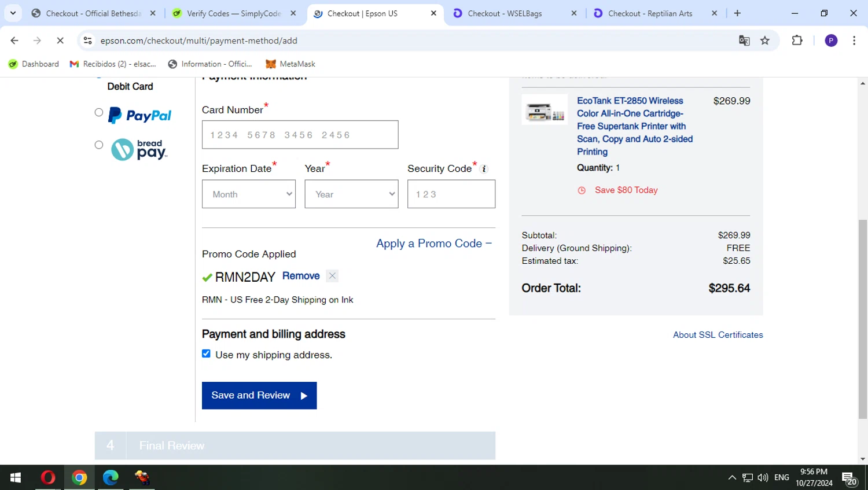The width and height of the screenshot is (868, 490).
Task: Open Dashboard bookmark
Action: [x=34, y=64]
